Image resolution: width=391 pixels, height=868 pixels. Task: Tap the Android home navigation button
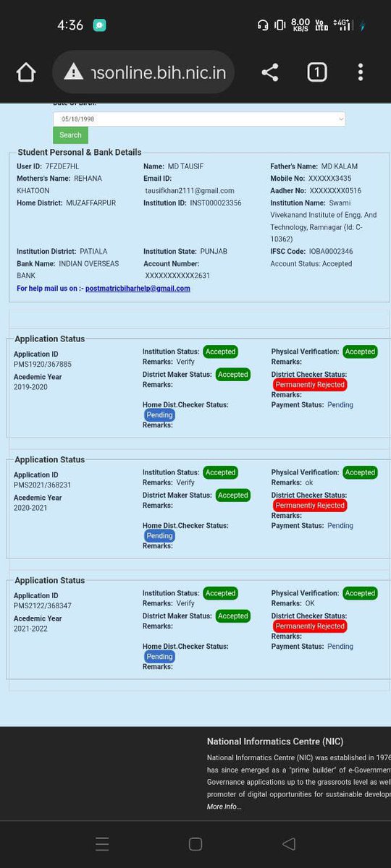pyautogui.click(x=195, y=844)
